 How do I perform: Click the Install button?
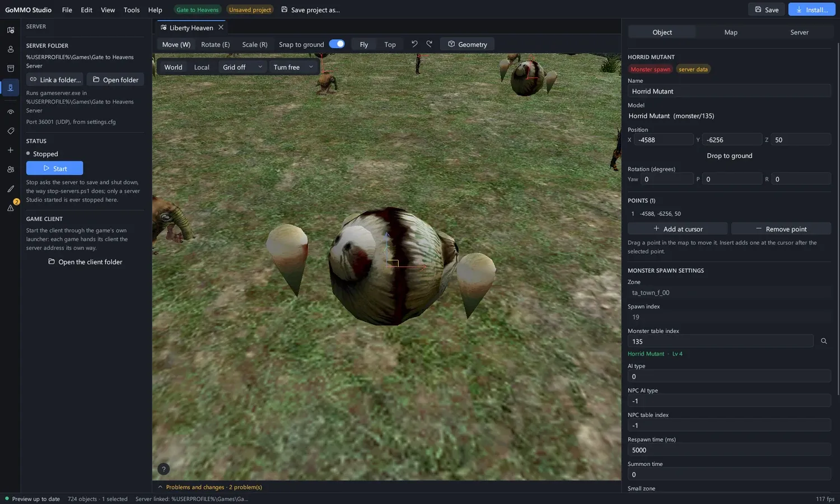point(811,10)
